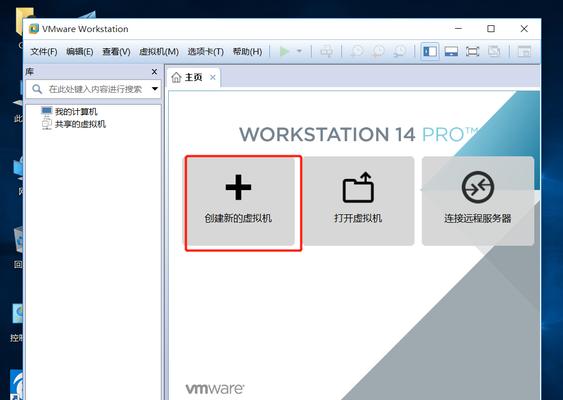Maximize the VMware Workstation window
The height and width of the screenshot is (400, 563).
pos(491,28)
